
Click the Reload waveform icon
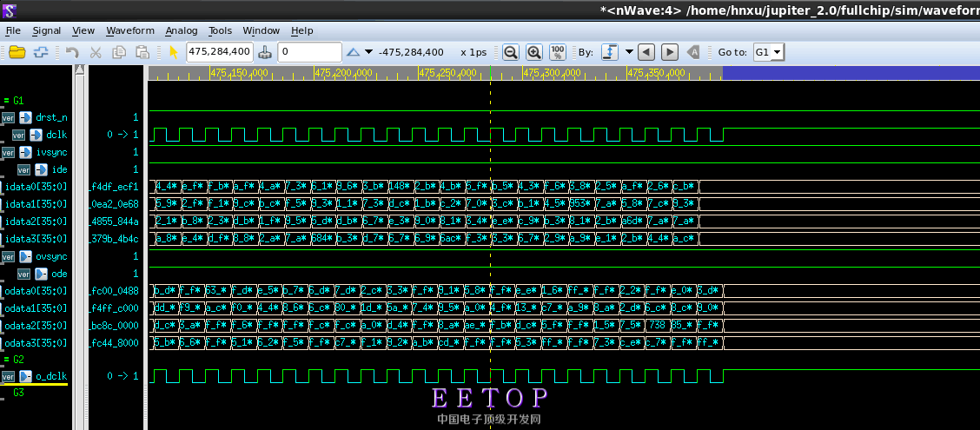[40, 52]
